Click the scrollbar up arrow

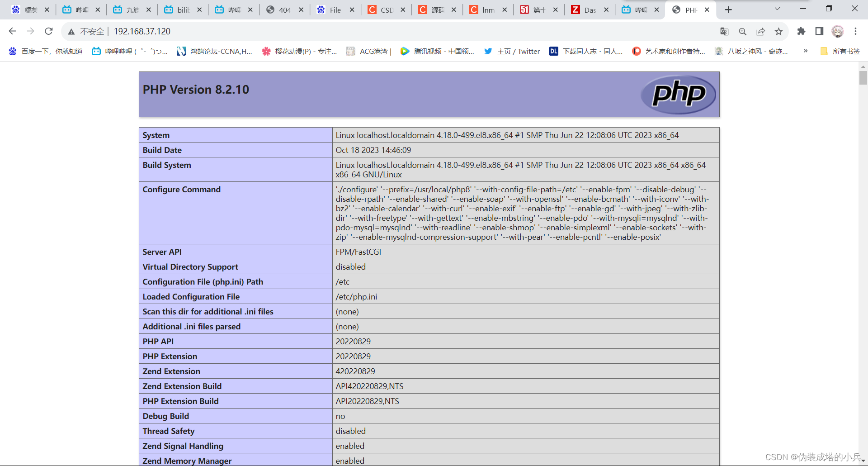coord(863,66)
